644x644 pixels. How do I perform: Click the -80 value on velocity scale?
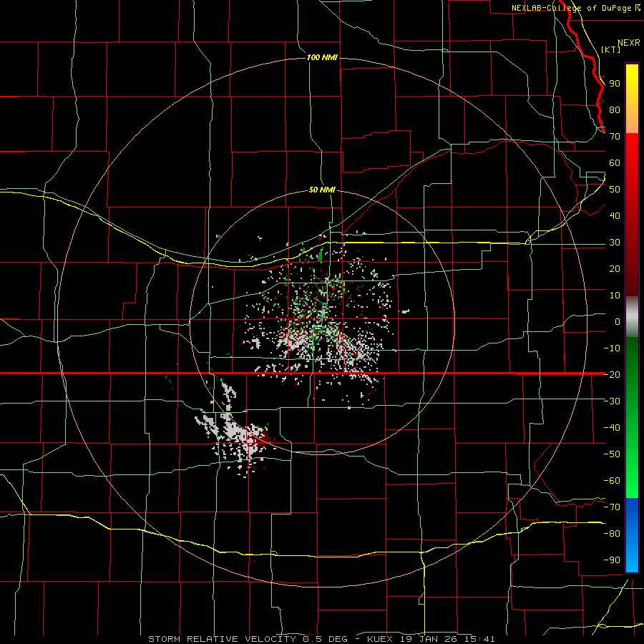pos(612,534)
